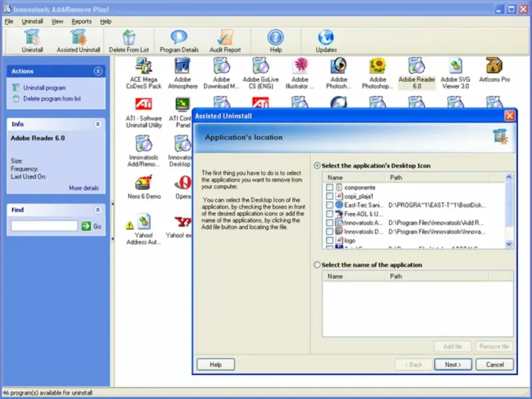
Task: Check the Free AOL & U... checkbox
Action: point(329,213)
